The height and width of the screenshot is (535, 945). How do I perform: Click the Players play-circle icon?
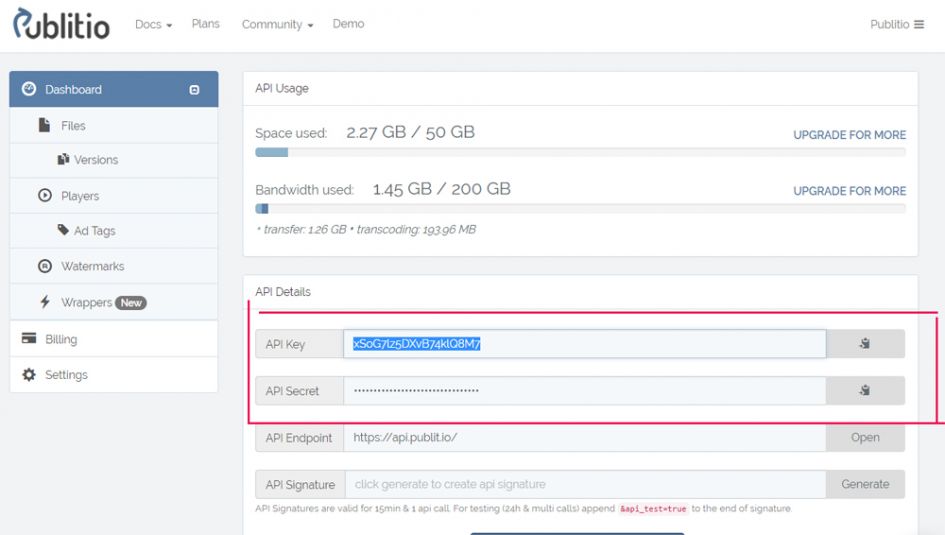(x=45, y=195)
